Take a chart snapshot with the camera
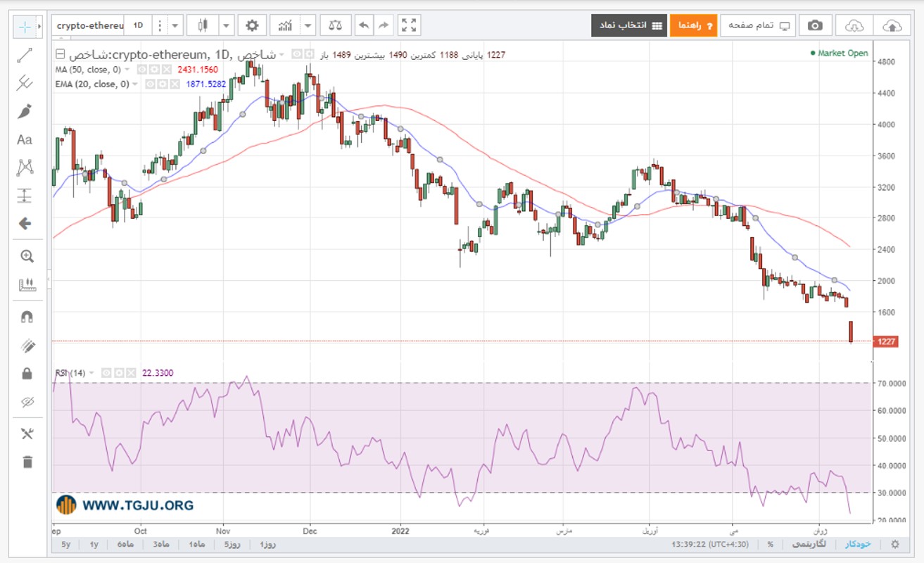The height and width of the screenshot is (563, 924). (815, 26)
